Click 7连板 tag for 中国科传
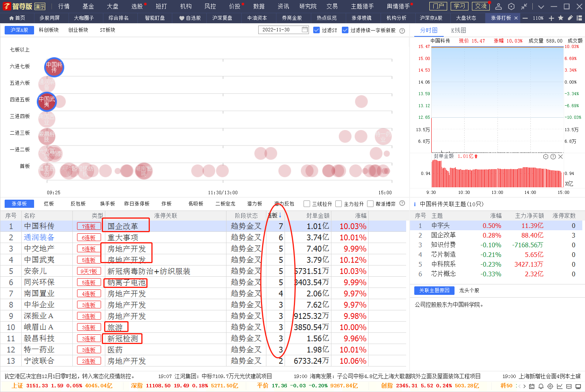 coord(89,226)
